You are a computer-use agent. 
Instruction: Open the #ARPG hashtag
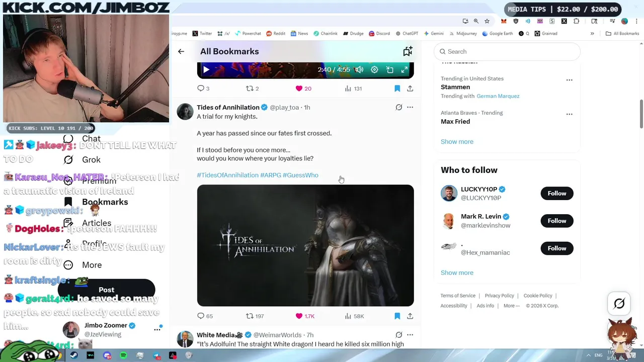coord(271,175)
